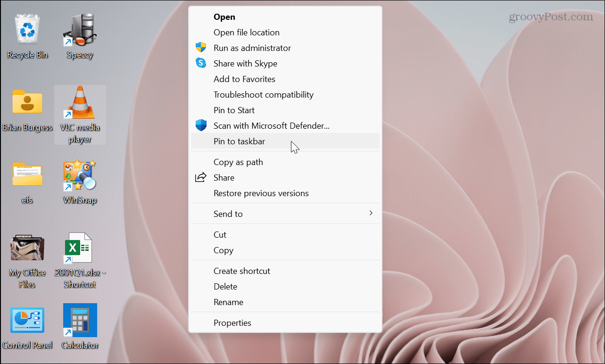605x364 pixels.
Task: Select Create shortcut
Action: tap(285, 271)
